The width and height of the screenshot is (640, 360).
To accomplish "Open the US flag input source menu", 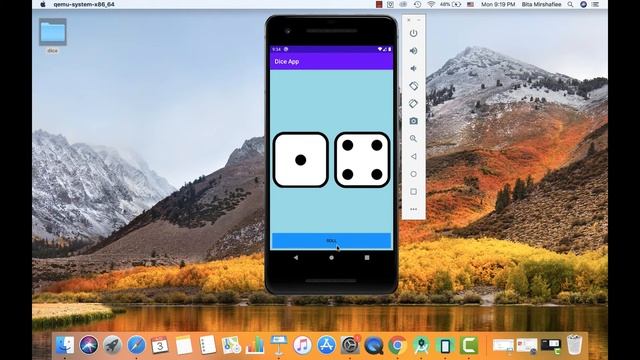I will coord(470,4).
